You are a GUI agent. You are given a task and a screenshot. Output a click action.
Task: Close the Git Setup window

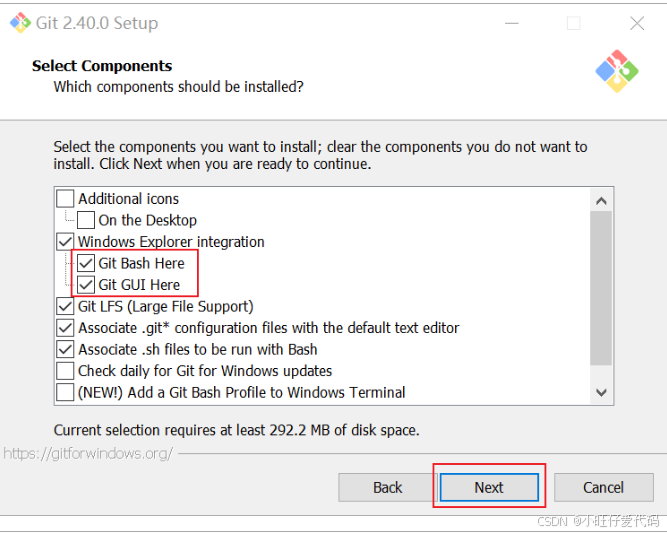coord(637,23)
